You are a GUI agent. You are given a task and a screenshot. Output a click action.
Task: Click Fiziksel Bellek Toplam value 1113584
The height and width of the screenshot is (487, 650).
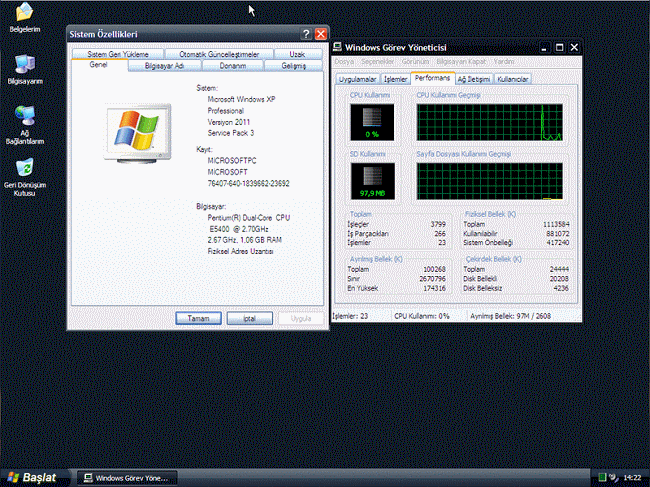pos(556,224)
